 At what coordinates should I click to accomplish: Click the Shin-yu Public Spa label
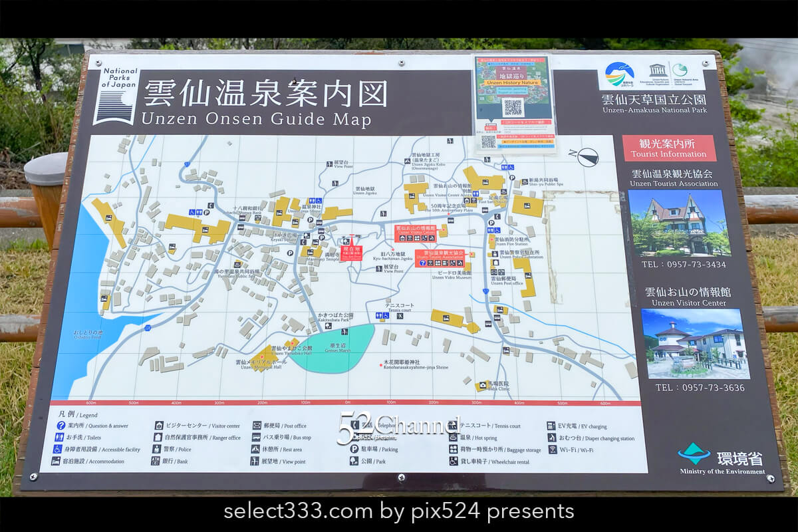pos(545,182)
